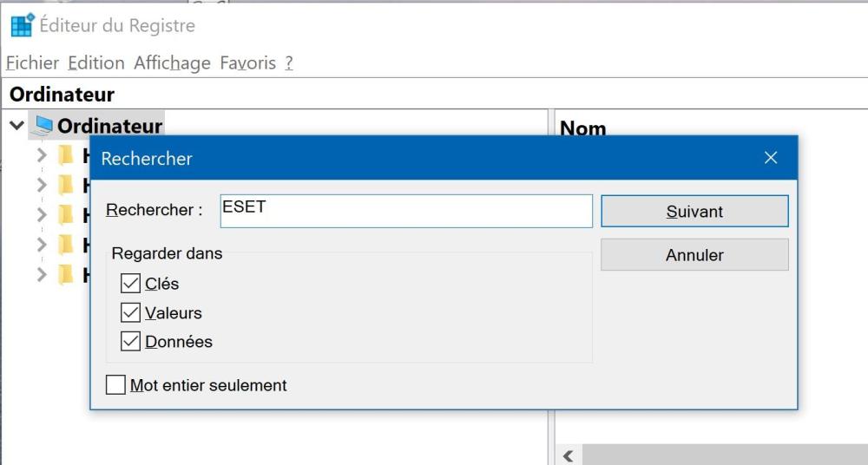Viewport: 868px width, 465px height.
Task: Click the Rechercher text field containing ESET
Action: (405, 210)
